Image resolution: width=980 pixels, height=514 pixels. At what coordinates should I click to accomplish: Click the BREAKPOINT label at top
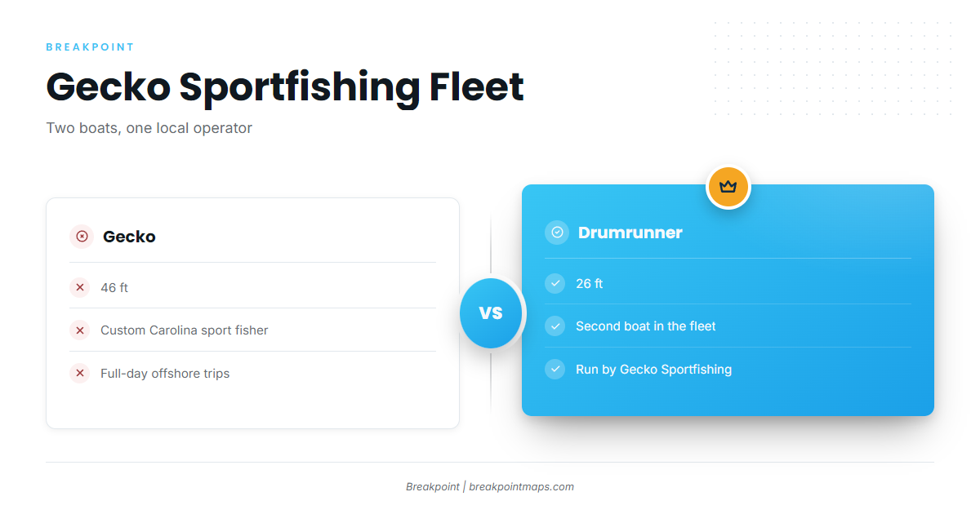[x=90, y=47]
